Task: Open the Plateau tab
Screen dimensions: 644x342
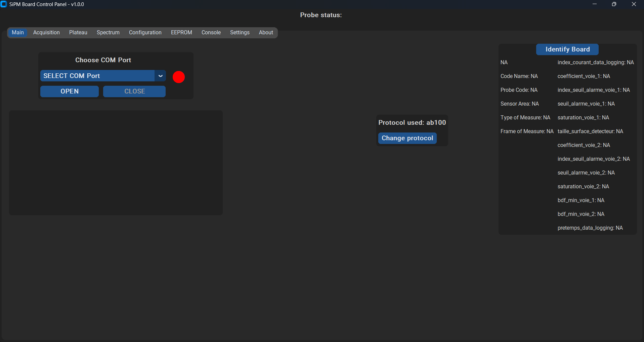Action: point(78,33)
